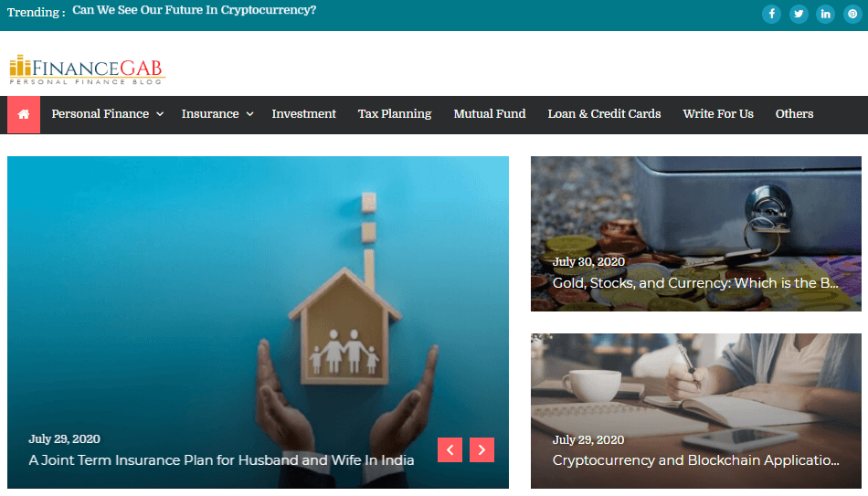Go to Loan & Credit Cards
The width and height of the screenshot is (868, 496).
[604, 114]
